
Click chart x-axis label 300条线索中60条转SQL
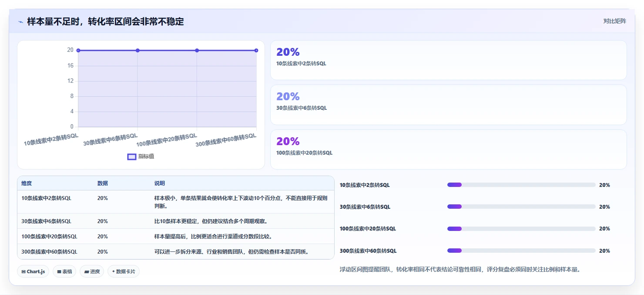226,140
